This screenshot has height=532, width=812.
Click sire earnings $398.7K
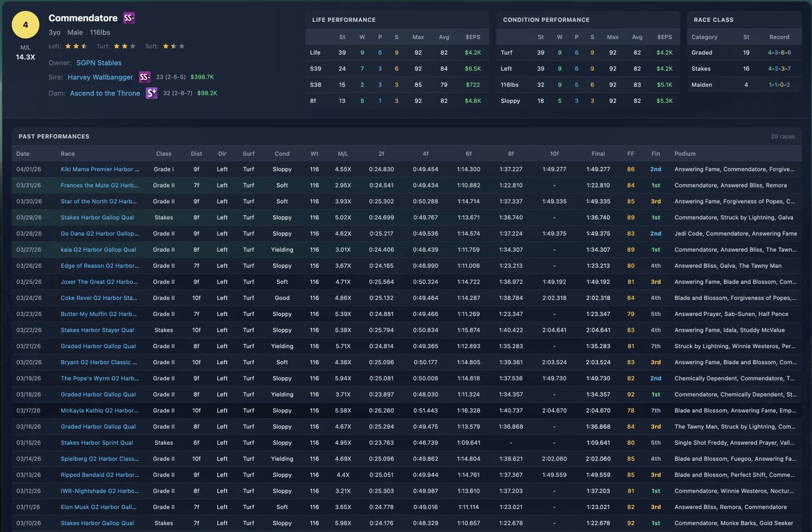pos(202,77)
